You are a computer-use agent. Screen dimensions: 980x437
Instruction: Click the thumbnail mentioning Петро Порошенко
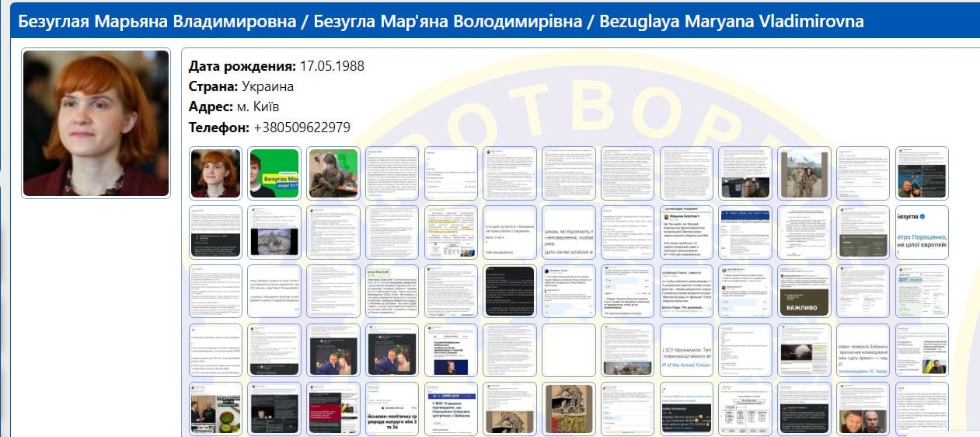coord(922,232)
